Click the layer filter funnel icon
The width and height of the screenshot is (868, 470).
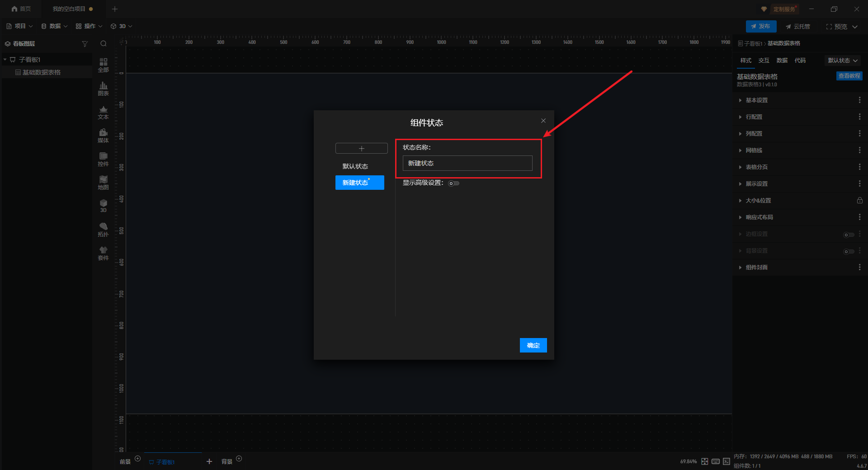coord(85,44)
